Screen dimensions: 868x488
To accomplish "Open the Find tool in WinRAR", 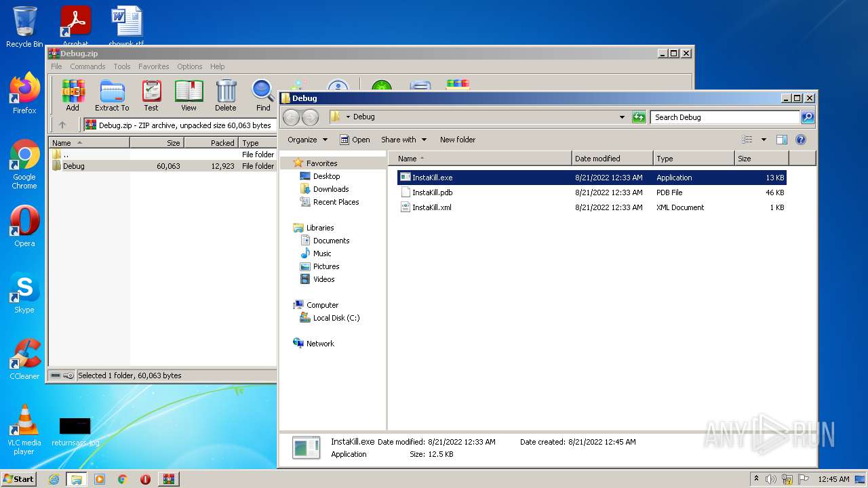I will pos(263,96).
